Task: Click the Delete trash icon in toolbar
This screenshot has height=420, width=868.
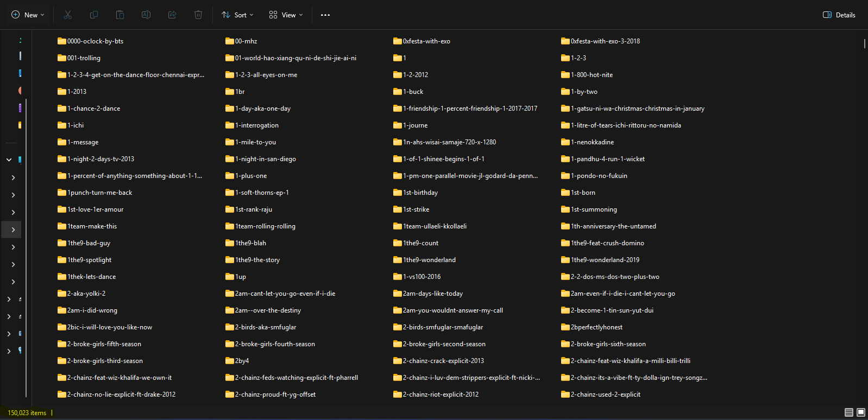Action: tap(198, 15)
